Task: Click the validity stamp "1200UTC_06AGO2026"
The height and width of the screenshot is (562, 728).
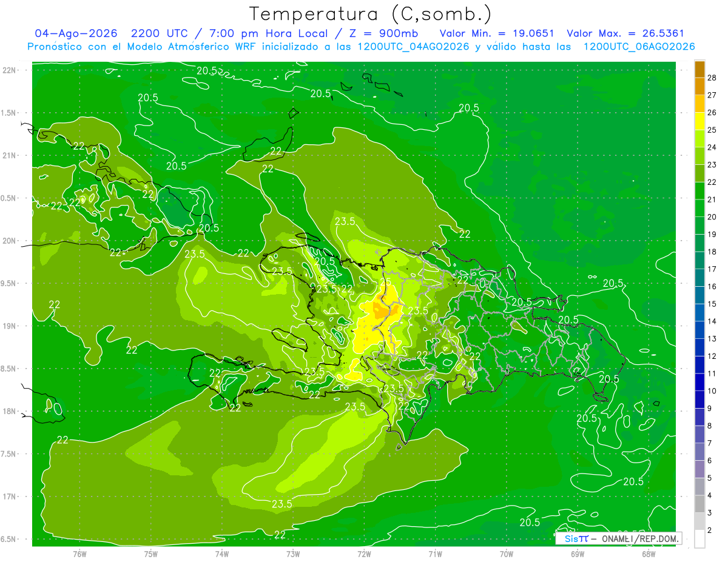Action: click(639, 47)
